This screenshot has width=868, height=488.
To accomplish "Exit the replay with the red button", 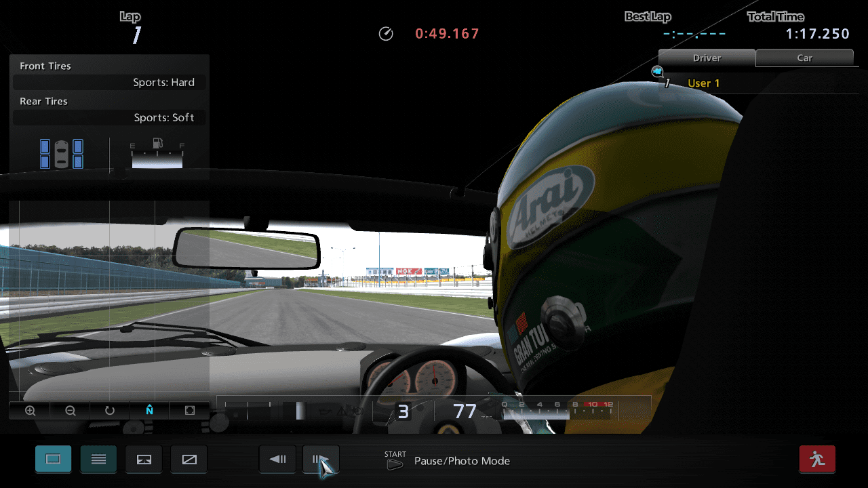I will tap(817, 460).
